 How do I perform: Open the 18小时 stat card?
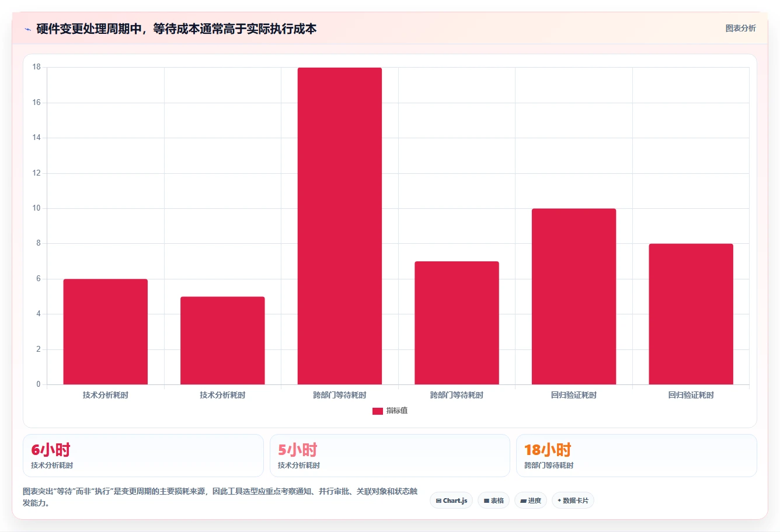(636, 456)
